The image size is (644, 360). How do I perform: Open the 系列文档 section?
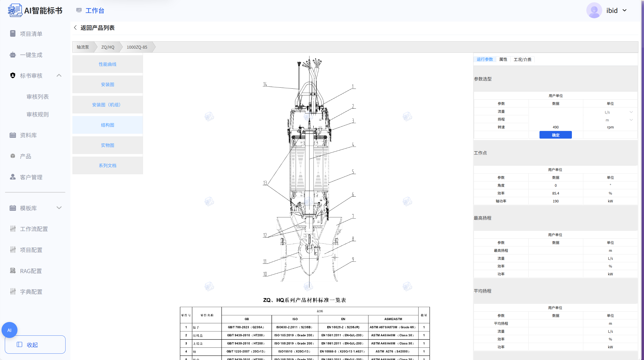[x=108, y=165]
